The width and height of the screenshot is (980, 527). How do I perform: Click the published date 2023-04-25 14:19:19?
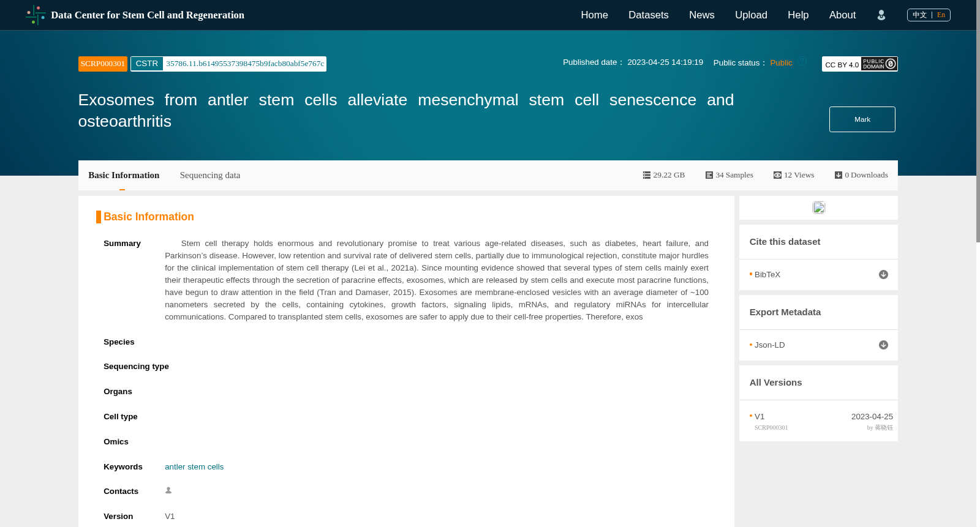(665, 62)
